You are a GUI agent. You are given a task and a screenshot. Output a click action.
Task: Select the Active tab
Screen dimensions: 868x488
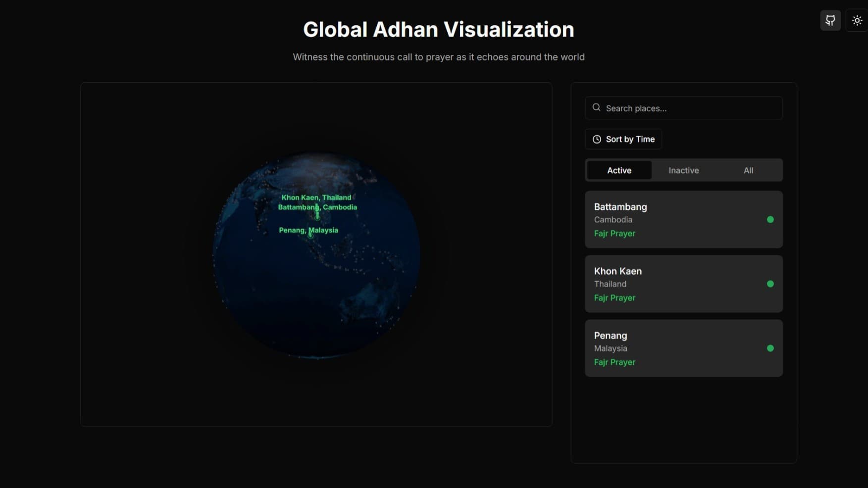[619, 170]
